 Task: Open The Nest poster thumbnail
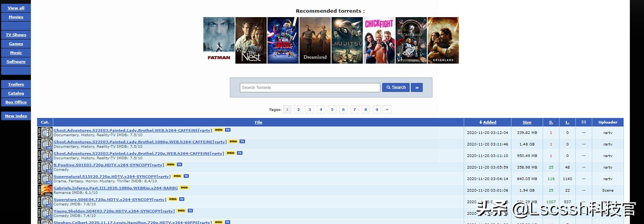251,40
